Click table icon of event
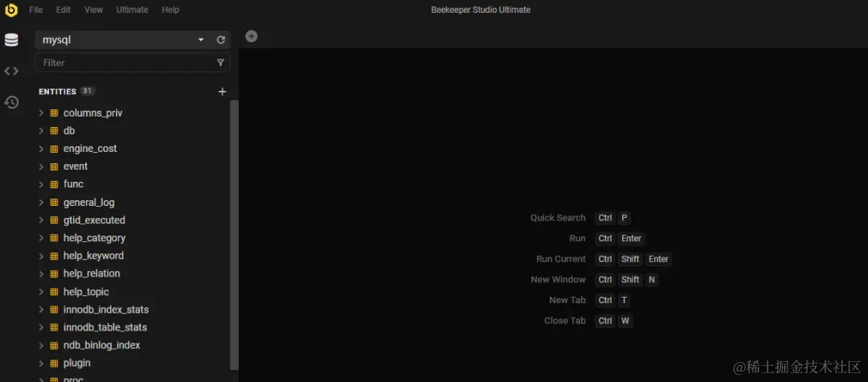 [54, 166]
